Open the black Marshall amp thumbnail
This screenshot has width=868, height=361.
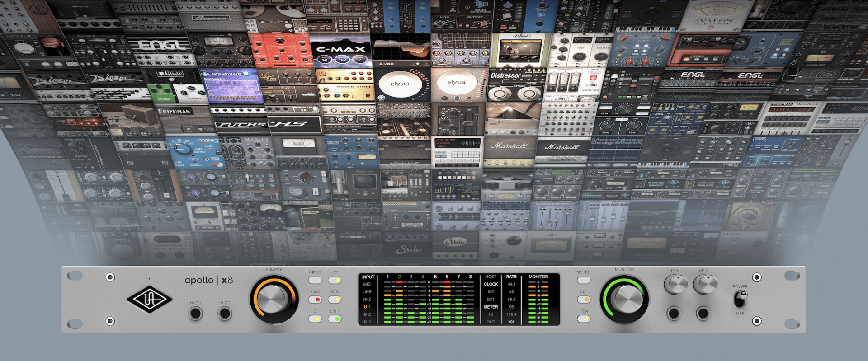(x=563, y=152)
